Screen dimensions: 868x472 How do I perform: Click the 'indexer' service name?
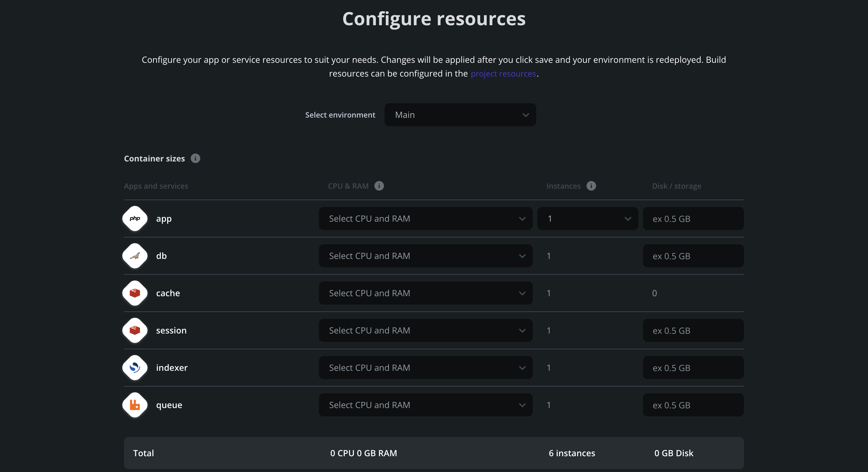172,368
